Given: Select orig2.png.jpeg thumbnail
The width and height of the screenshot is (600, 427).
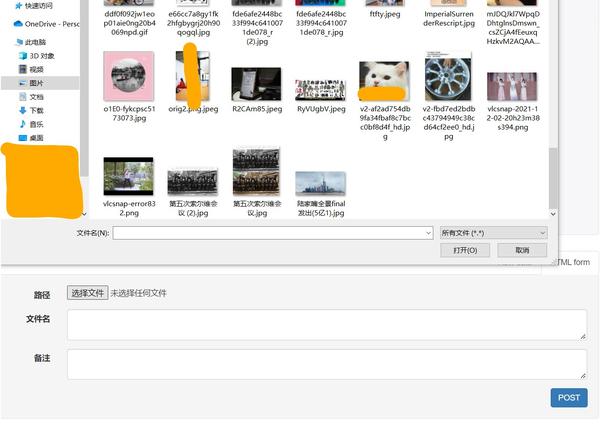Looking at the screenshot, I should tap(192, 76).
